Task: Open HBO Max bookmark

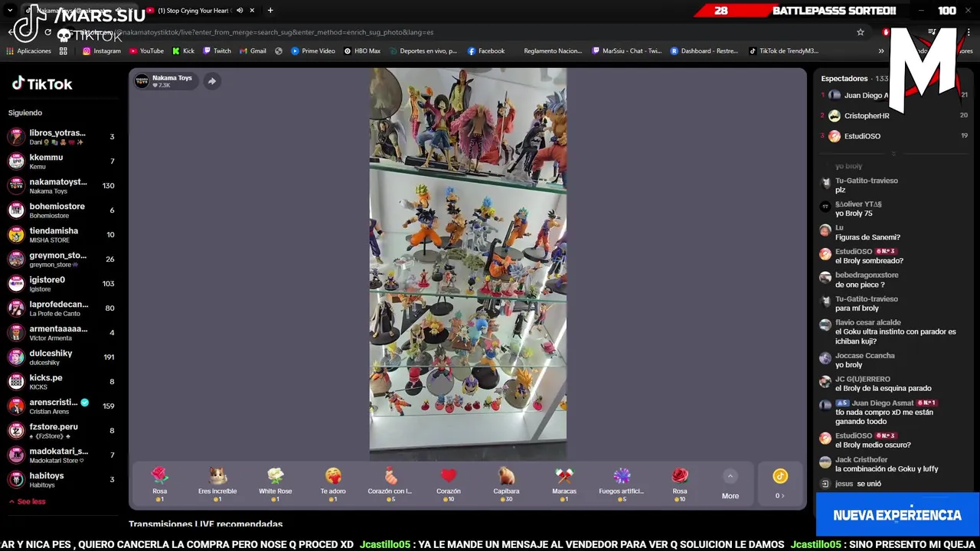Action: click(x=362, y=51)
